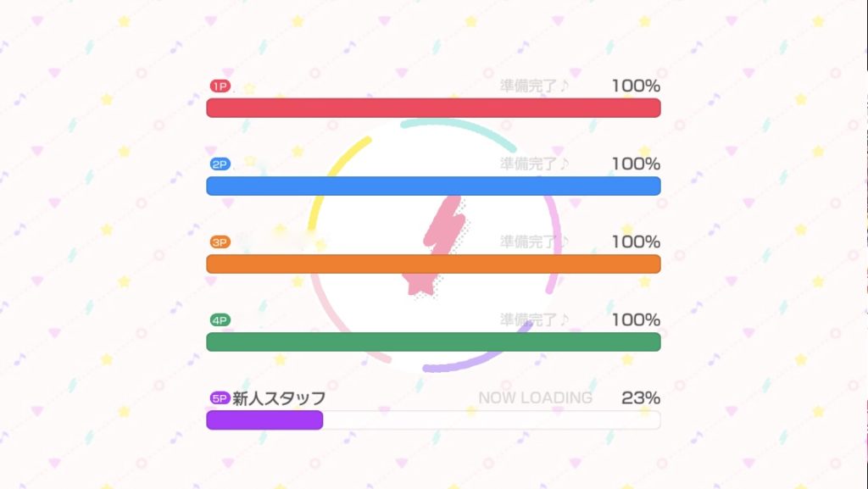Click the orange 3P player badge
The width and height of the screenshot is (868, 489).
pos(220,242)
